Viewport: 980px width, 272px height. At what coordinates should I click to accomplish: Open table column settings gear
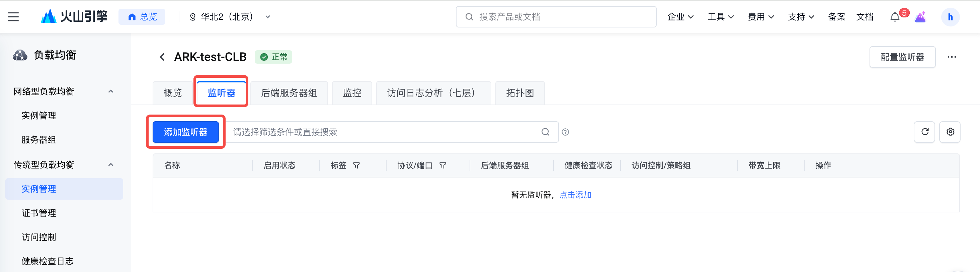(950, 132)
